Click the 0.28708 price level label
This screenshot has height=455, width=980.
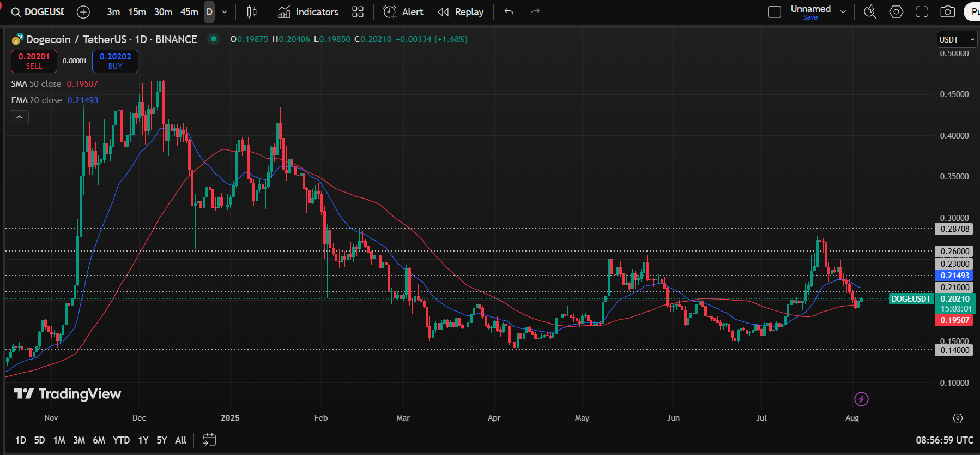click(x=954, y=229)
